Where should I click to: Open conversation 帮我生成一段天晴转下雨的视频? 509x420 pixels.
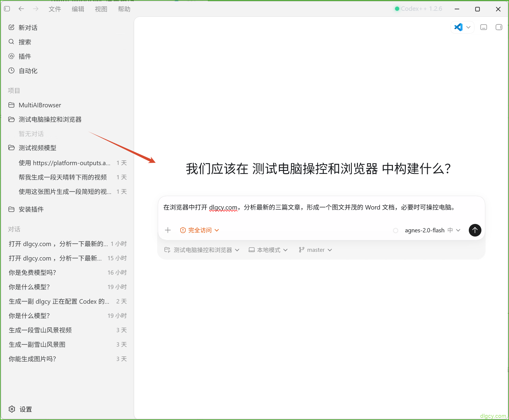[67, 177]
